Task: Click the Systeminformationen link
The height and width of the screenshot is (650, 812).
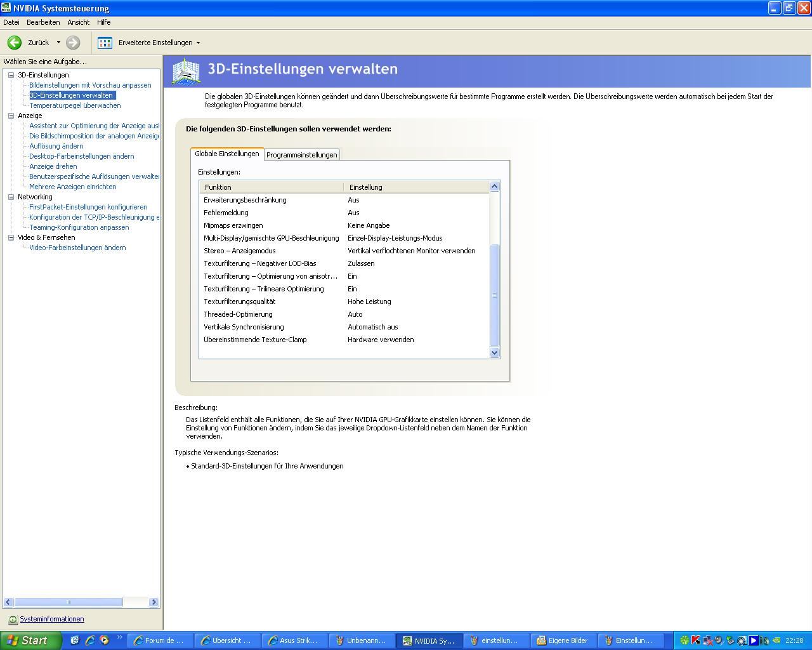Action: [52, 619]
